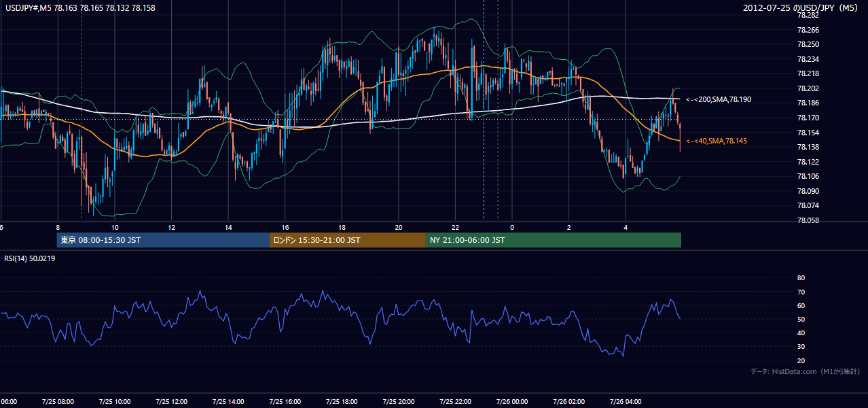The width and height of the screenshot is (868, 408).
Task: Click price level 78.234 on axis
Action: click(x=809, y=59)
